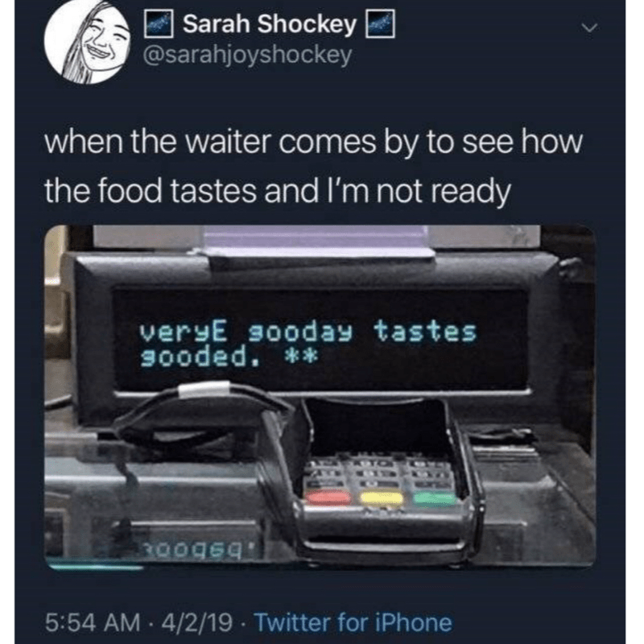Click the 'veryE gooday tastes' display text
This screenshot has height=644, width=644.
coord(308,332)
